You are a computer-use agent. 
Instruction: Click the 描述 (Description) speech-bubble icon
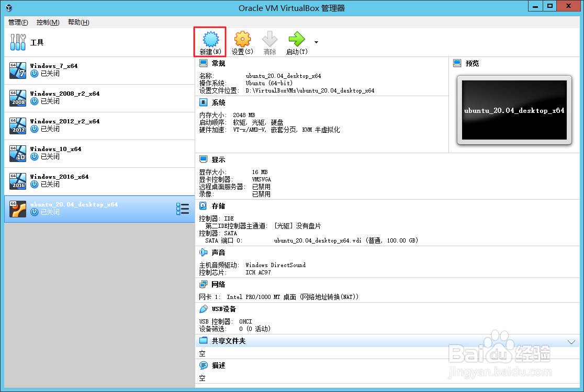[x=204, y=365]
